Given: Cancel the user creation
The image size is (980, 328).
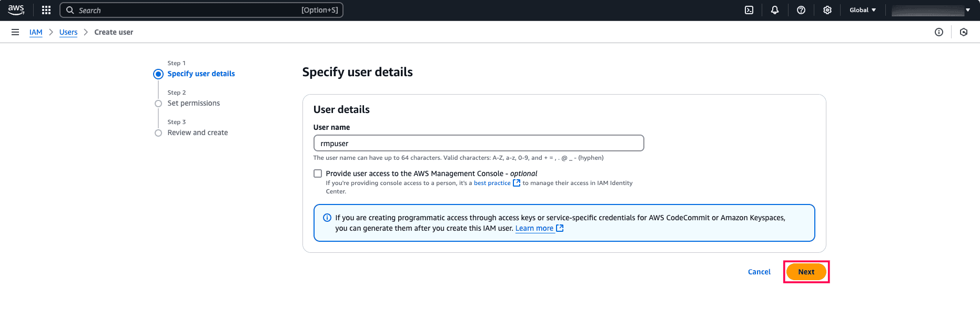Looking at the screenshot, I should tap(759, 272).
